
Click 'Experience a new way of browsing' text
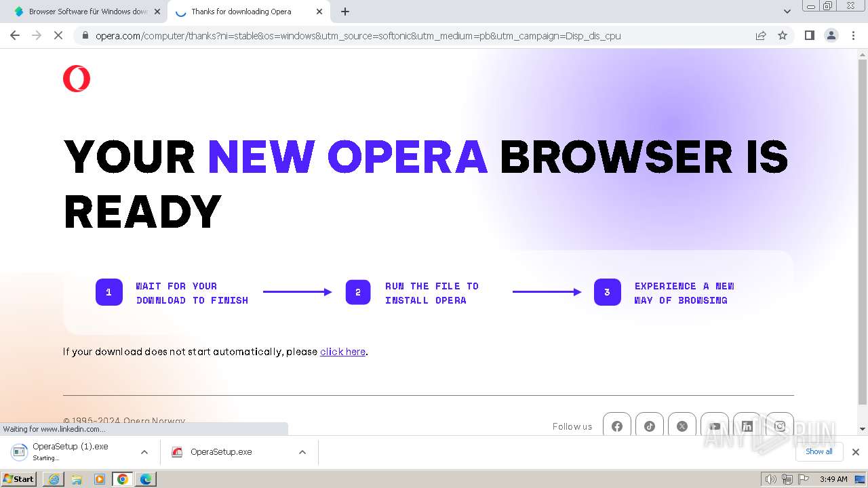(x=684, y=293)
